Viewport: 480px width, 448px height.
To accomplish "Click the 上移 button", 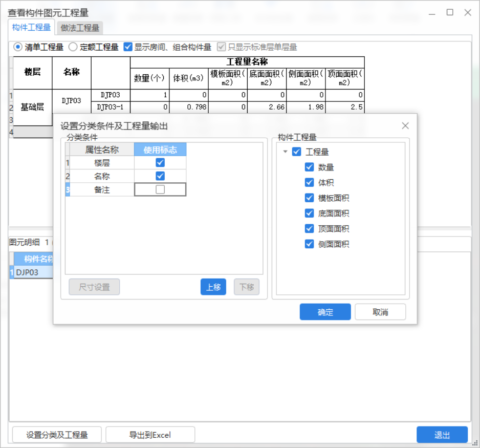I will (213, 287).
